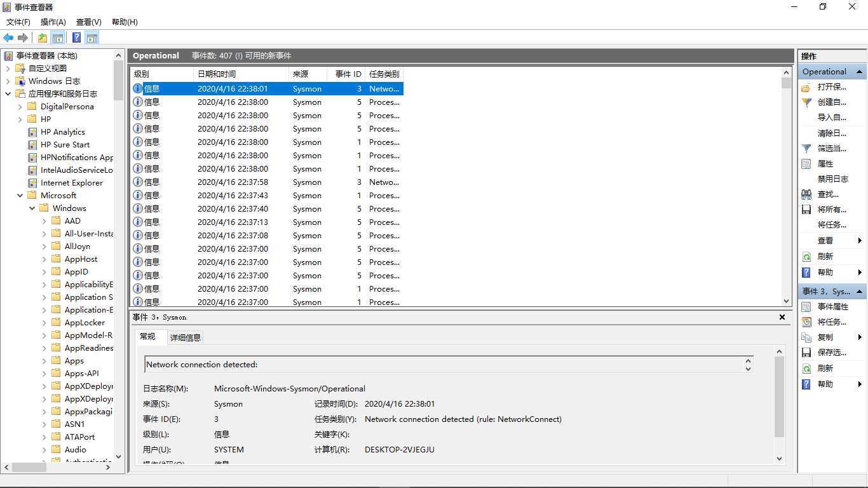The width and height of the screenshot is (868, 488).
Task: Open saved log icon in Actions
Action: click(806, 87)
